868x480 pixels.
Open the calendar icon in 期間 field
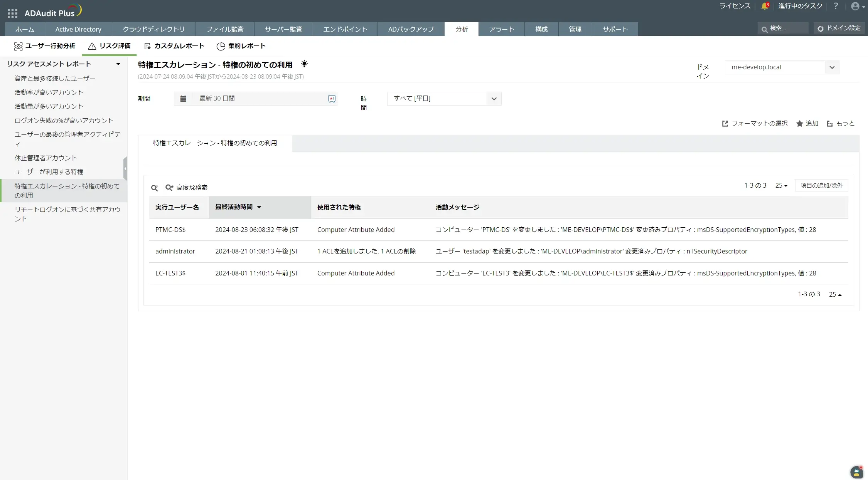183,99
